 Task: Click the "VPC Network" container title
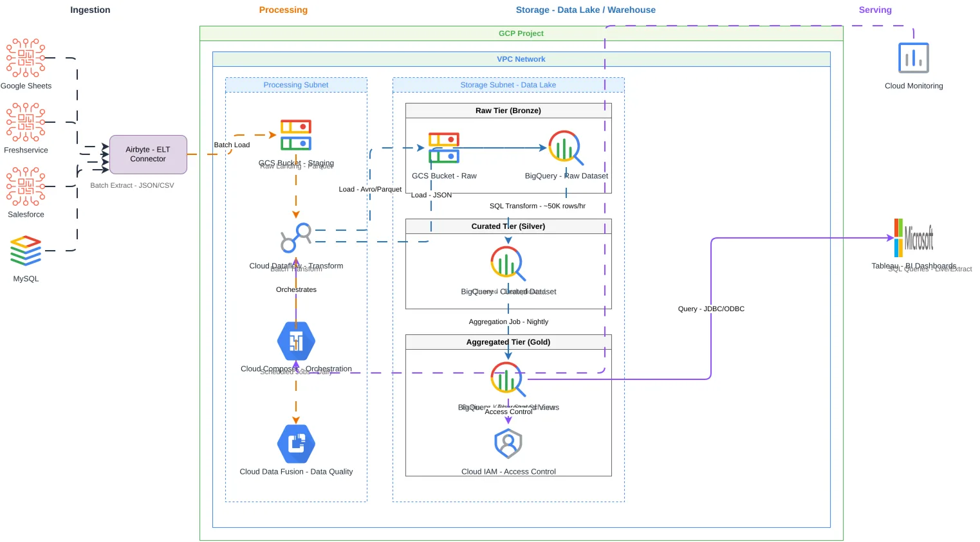click(521, 59)
